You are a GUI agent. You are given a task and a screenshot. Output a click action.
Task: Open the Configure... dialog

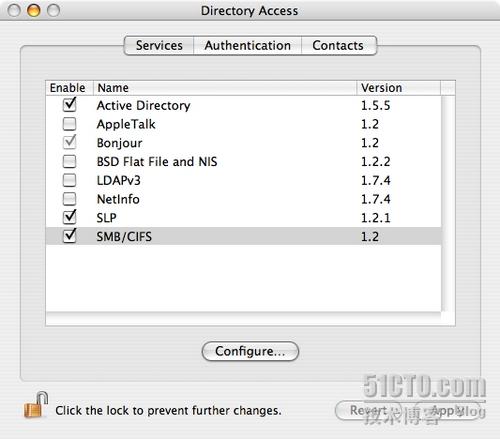250,351
